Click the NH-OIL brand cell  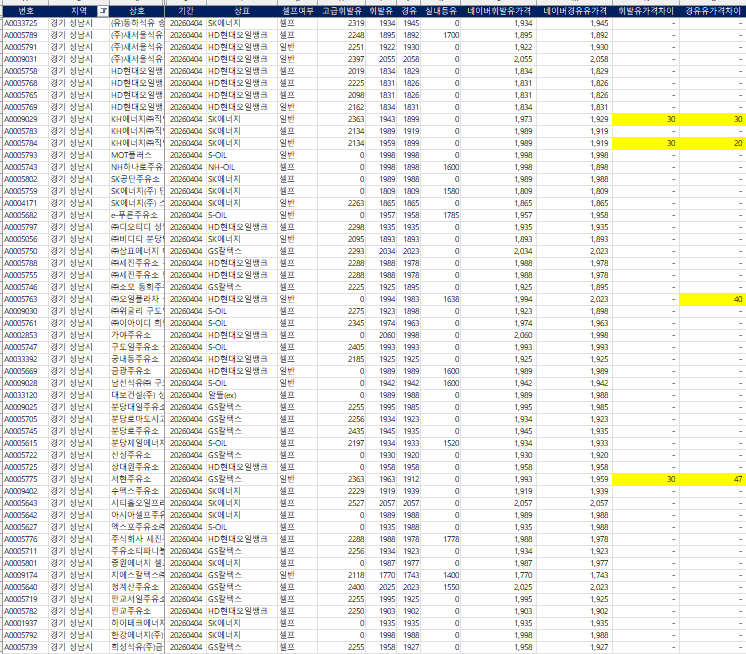click(x=242, y=167)
